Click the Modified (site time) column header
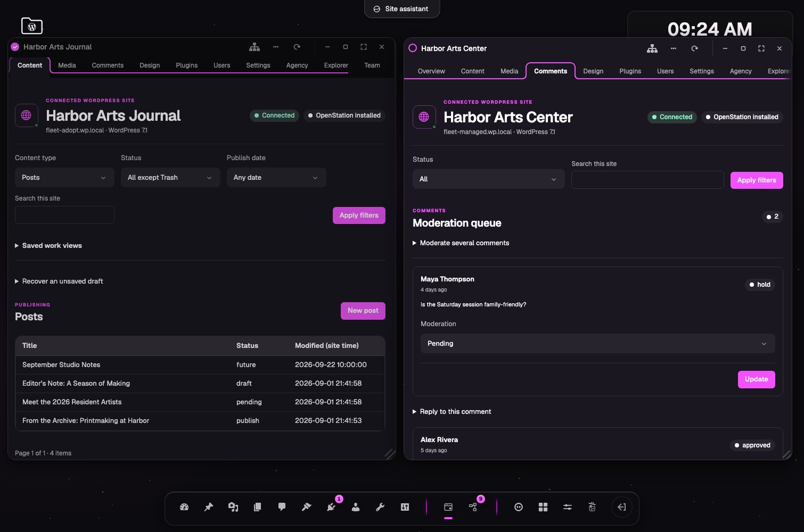 (x=327, y=346)
